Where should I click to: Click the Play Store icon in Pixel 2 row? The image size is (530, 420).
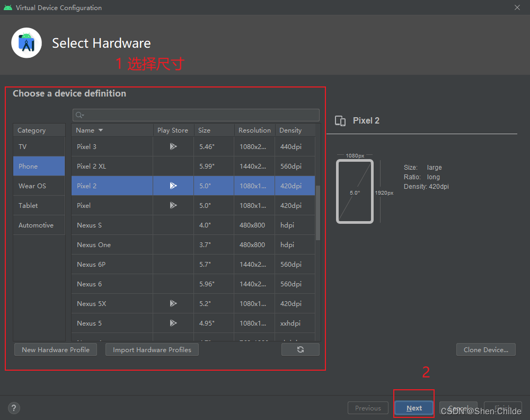point(173,186)
